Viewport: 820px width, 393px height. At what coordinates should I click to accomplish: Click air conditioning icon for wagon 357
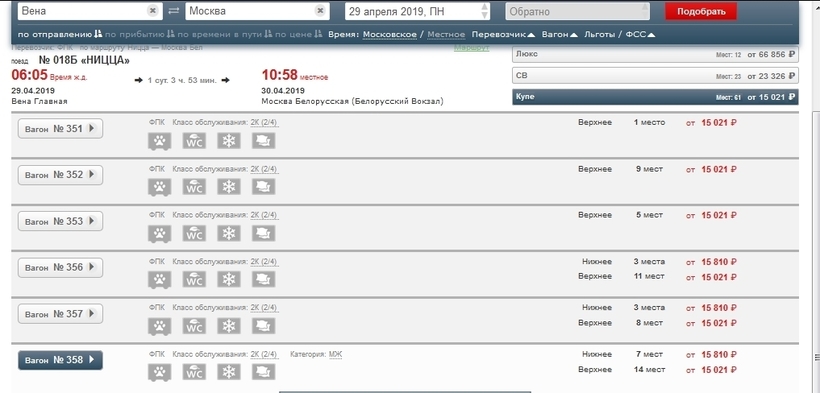pyautogui.click(x=229, y=326)
